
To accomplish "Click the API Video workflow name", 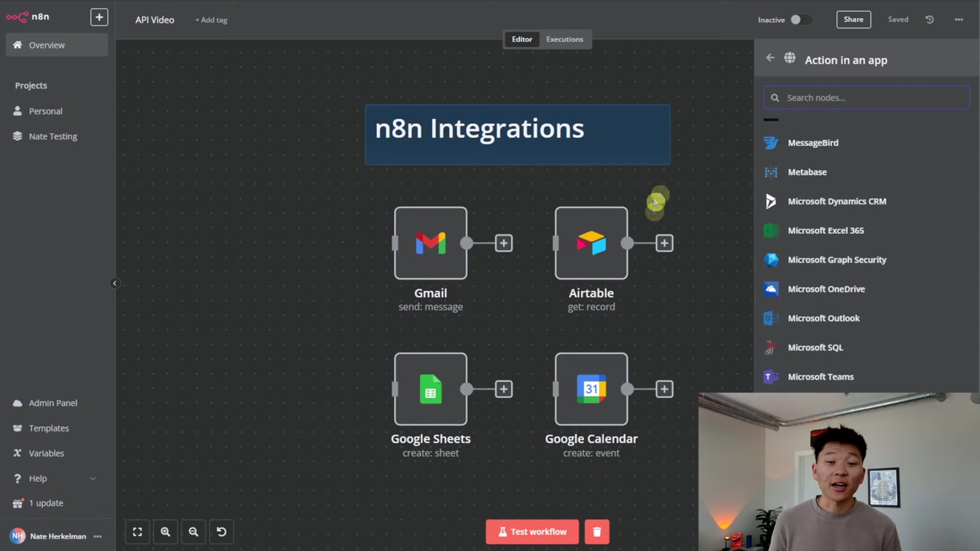I will pos(155,20).
